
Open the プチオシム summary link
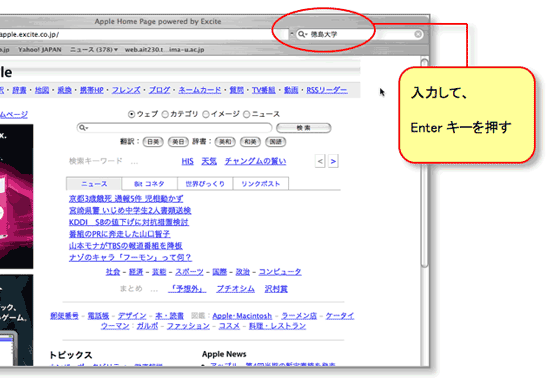click(x=235, y=289)
